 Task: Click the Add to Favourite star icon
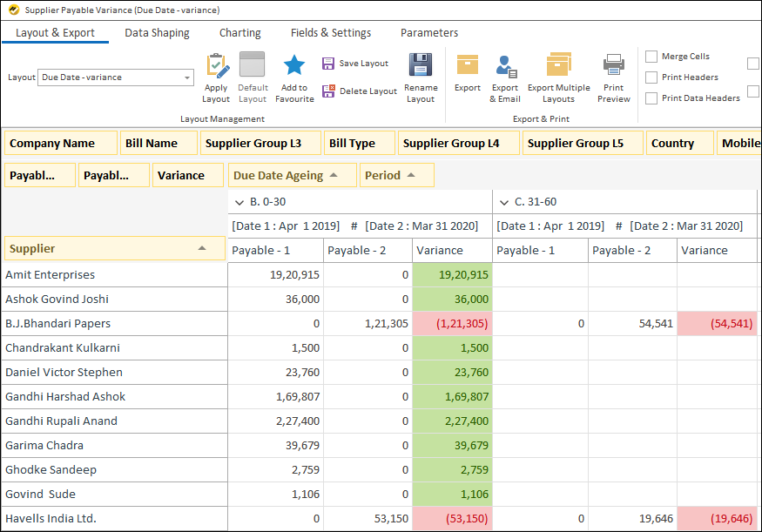point(294,66)
